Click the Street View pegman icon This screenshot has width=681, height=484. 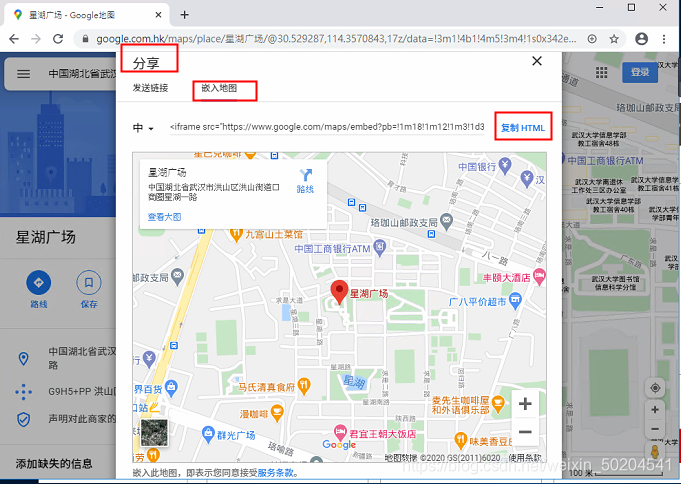(655, 451)
